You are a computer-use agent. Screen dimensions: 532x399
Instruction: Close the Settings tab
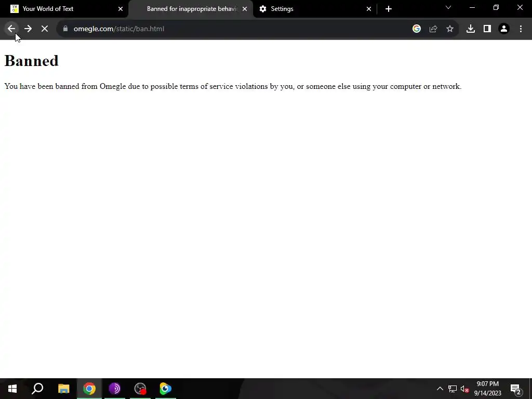pyautogui.click(x=369, y=9)
